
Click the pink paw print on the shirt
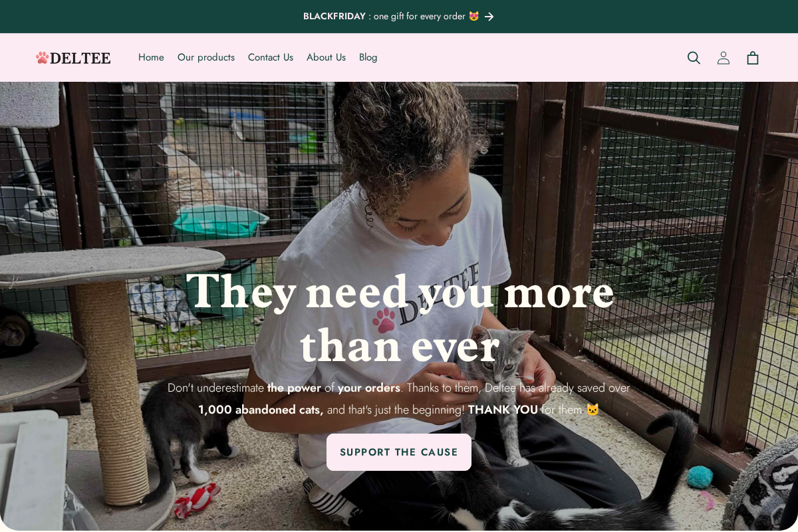pos(384,321)
